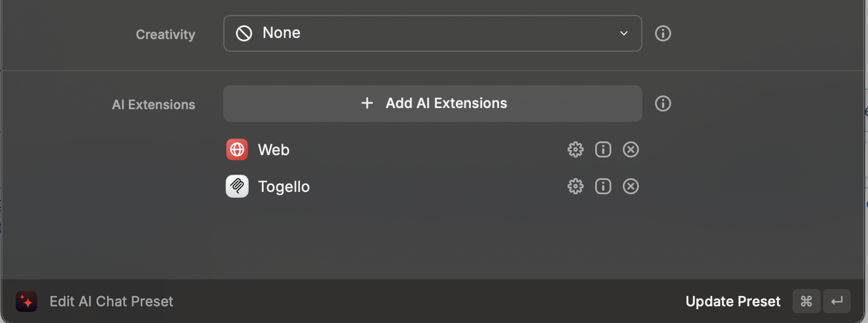The height and width of the screenshot is (323, 868).
Task: Select the Web extension name label
Action: pyautogui.click(x=273, y=150)
